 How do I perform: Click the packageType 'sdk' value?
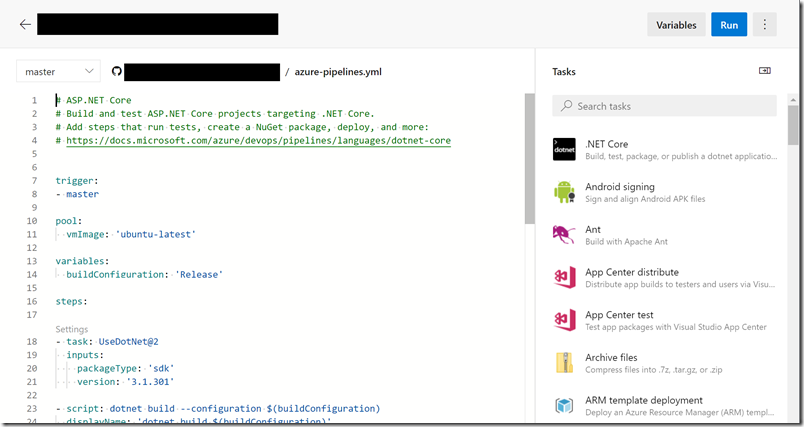161,368
